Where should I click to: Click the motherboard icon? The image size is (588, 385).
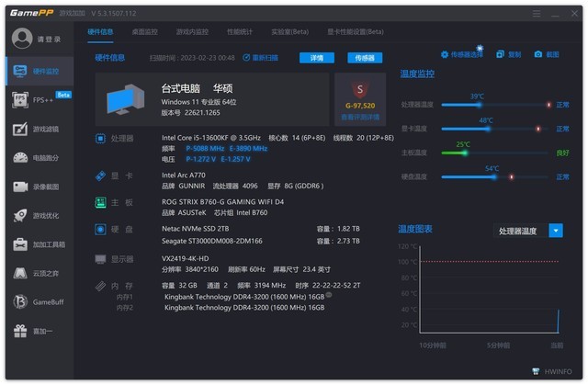(x=100, y=202)
